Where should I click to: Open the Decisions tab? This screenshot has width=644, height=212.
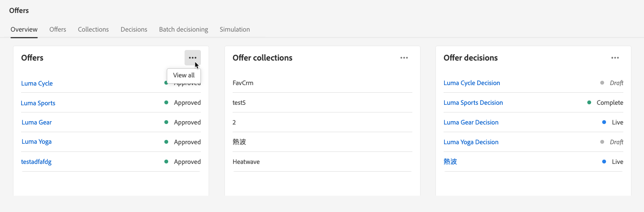coord(134,29)
